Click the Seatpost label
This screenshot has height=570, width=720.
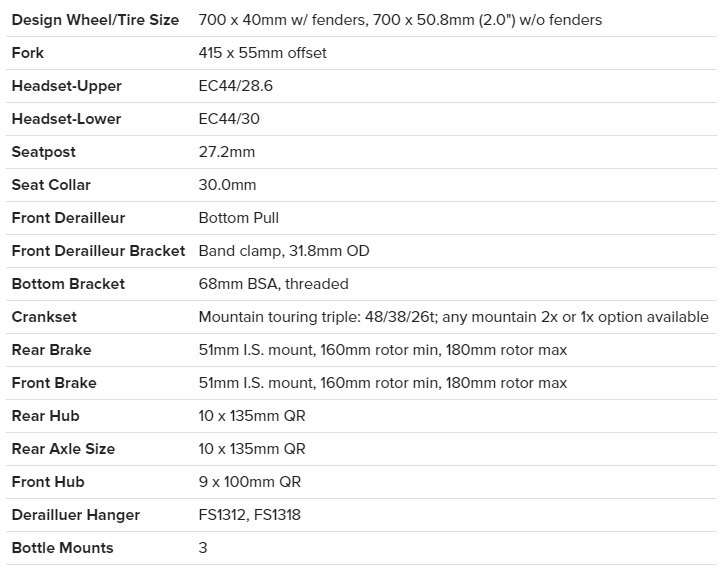click(43, 152)
